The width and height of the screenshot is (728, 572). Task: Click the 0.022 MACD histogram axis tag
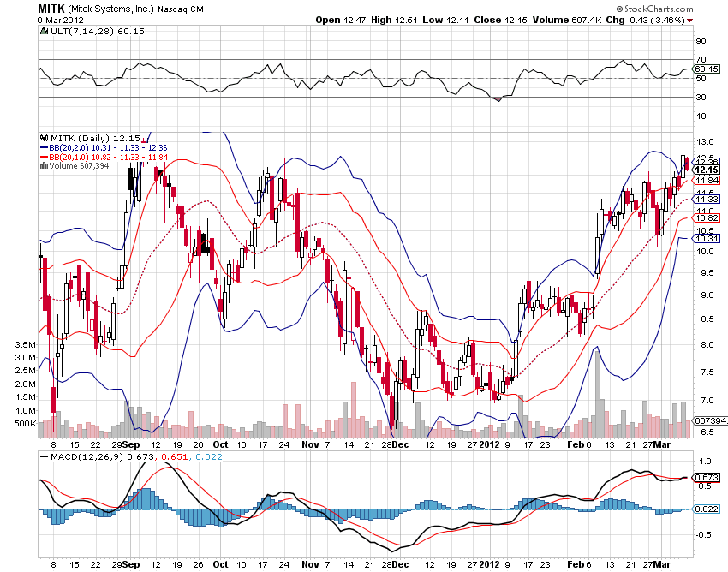[x=707, y=509]
